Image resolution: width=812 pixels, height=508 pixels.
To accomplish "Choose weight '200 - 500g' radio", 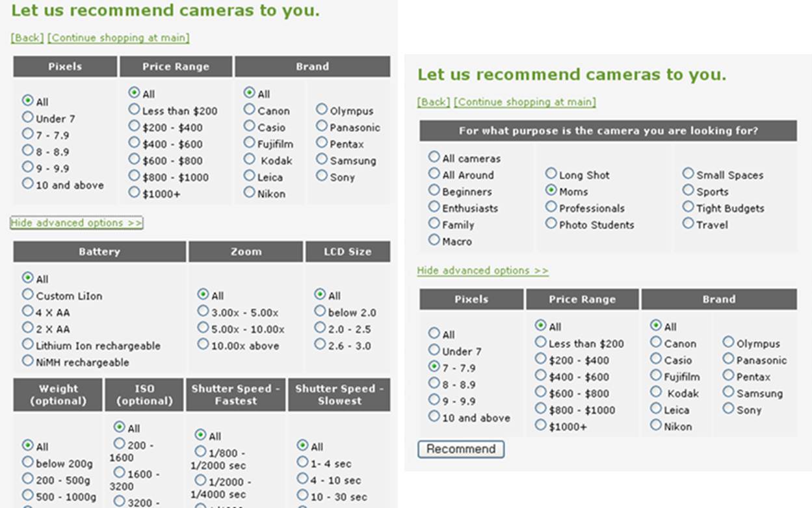I will 27,479.
